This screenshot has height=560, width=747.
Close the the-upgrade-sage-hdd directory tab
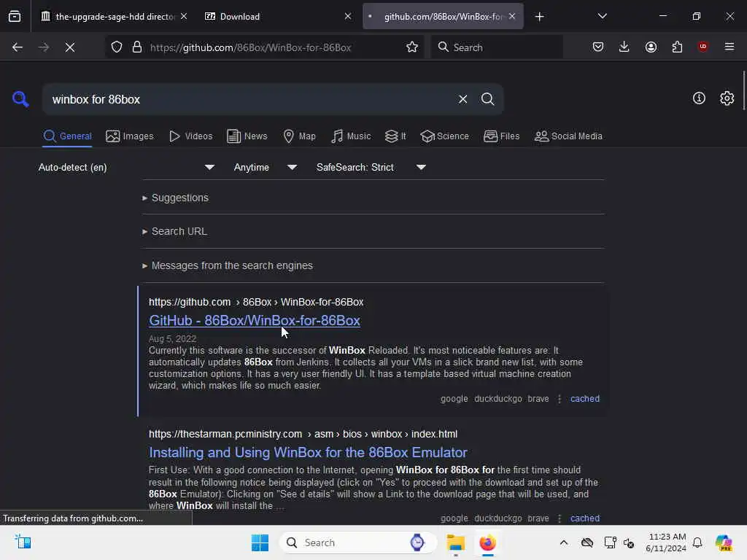pos(184,16)
